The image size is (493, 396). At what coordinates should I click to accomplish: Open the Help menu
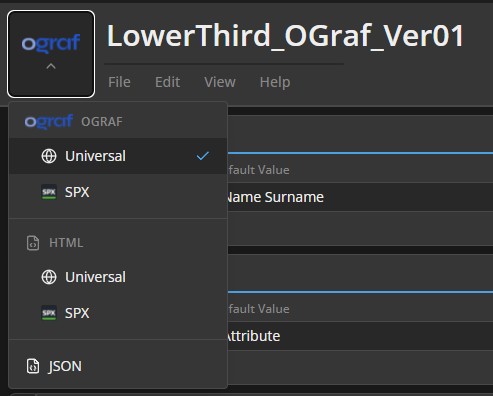click(x=275, y=82)
